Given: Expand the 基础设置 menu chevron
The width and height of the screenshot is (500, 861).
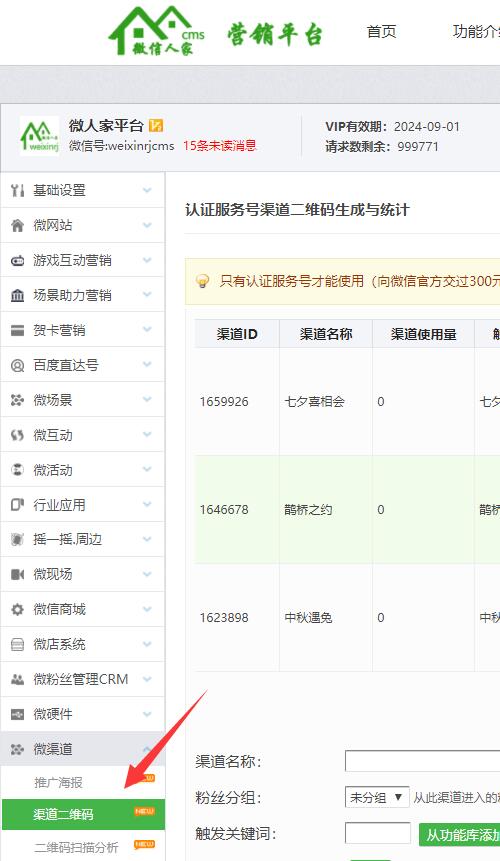Looking at the screenshot, I should tap(147, 190).
